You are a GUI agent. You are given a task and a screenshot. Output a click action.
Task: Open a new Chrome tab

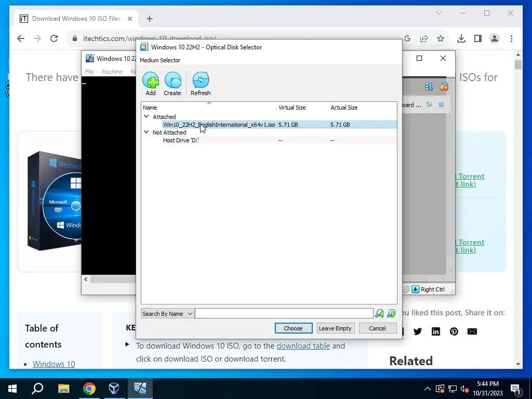click(x=150, y=19)
